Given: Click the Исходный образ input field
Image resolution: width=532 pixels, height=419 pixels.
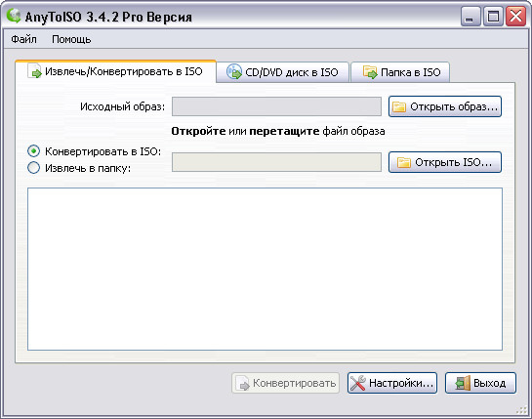Looking at the screenshot, I should (276, 106).
